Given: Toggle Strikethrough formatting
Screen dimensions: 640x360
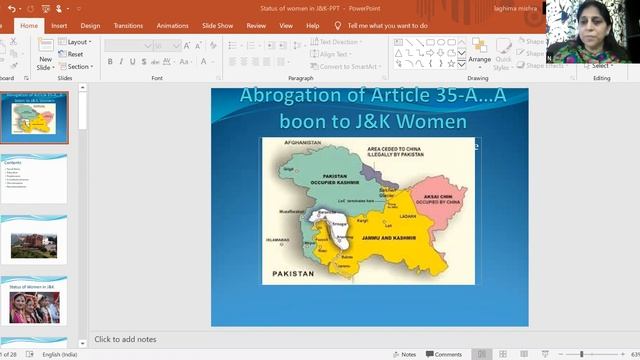Looking at the screenshot, I should tap(155, 62).
